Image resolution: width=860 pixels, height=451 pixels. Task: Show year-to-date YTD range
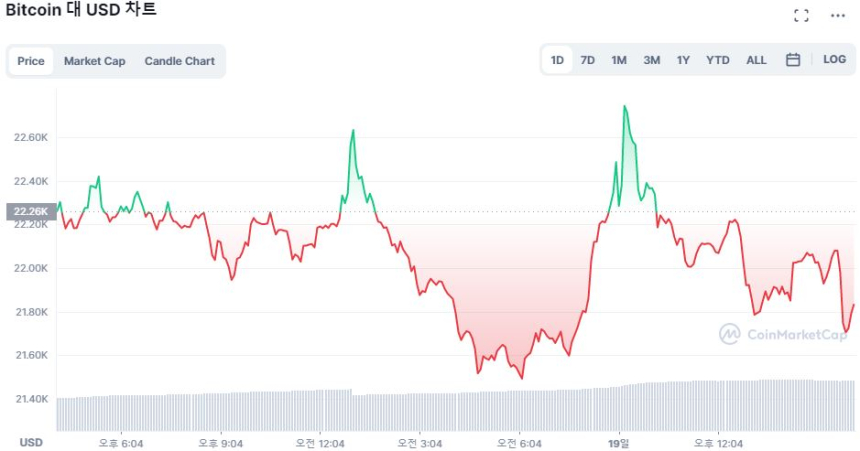point(718,60)
